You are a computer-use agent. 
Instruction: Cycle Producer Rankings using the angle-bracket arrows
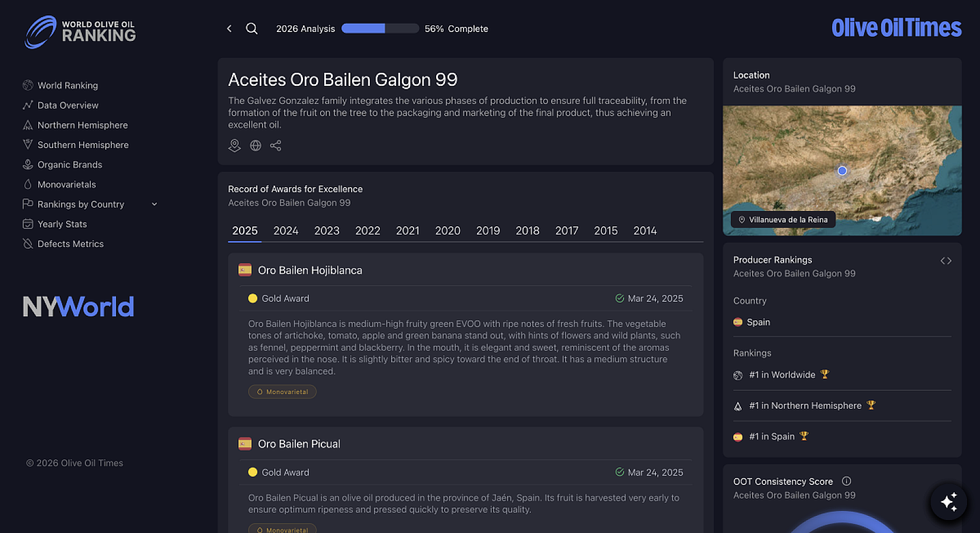click(946, 260)
